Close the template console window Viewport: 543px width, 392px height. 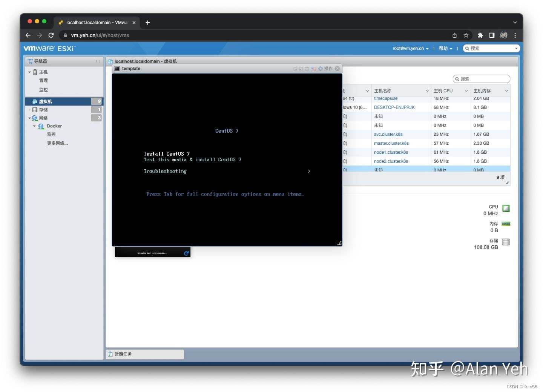click(x=337, y=69)
